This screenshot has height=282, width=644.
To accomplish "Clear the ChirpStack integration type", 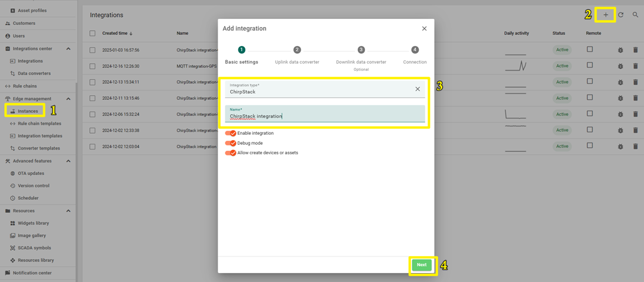I will (418, 89).
